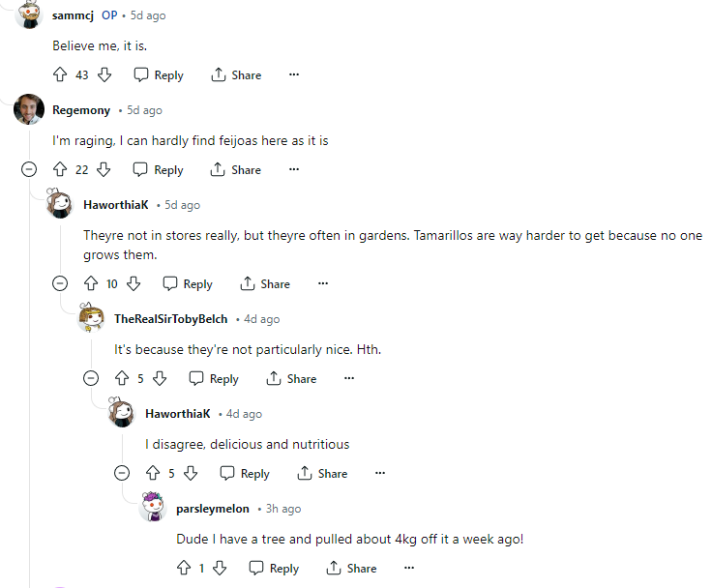712x588 pixels.
Task: Downvote Regemony's comment about feijoas
Action: pyautogui.click(x=104, y=169)
